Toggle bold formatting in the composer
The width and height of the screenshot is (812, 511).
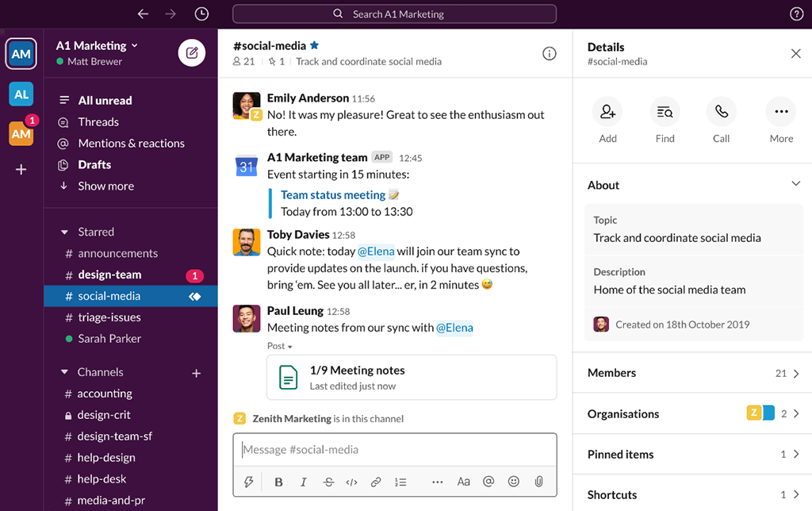(x=278, y=482)
